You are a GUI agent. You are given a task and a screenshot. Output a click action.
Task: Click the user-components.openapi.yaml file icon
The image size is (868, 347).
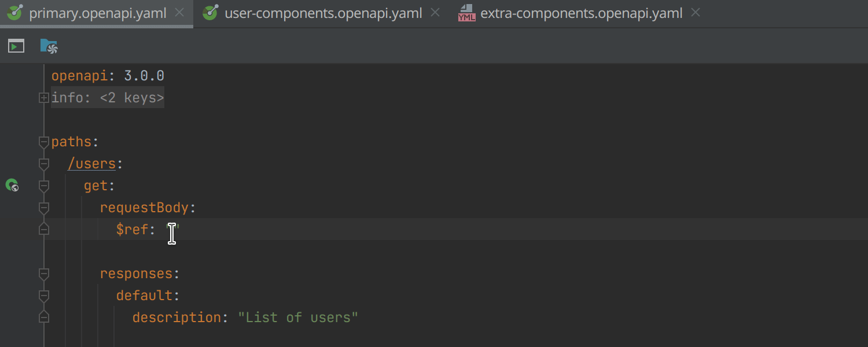[x=210, y=13]
